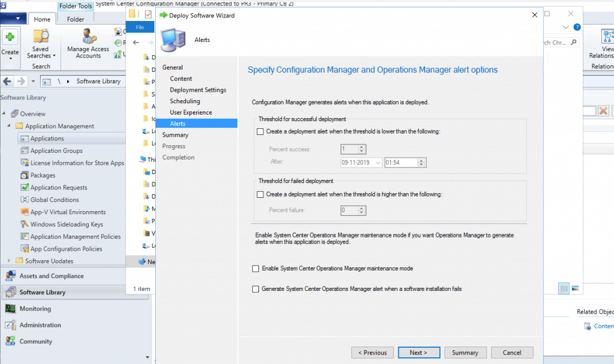Click the Community workspace icon
Viewport: 614px width, 364px height.
[11, 341]
